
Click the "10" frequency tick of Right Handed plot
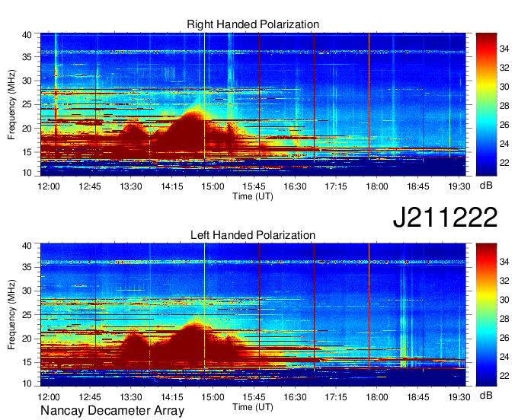pos(27,173)
